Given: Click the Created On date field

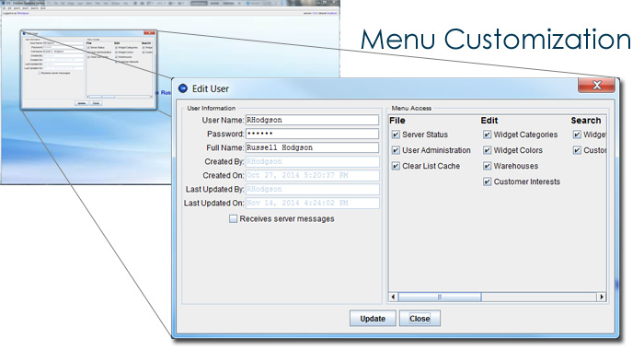Looking at the screenshot, I should (x=312, y=175).
